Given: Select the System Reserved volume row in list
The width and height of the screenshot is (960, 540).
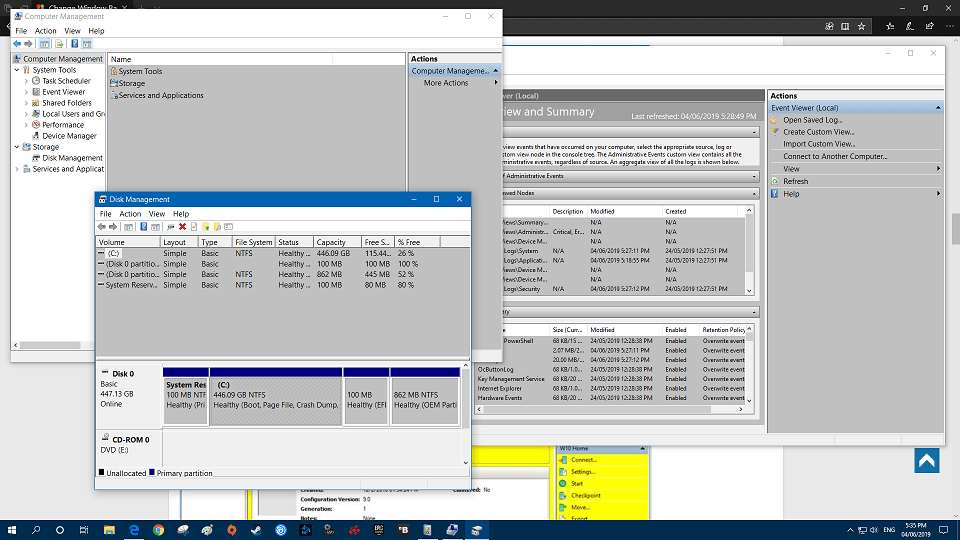Looking at the screenshot, I should [282, 285].
